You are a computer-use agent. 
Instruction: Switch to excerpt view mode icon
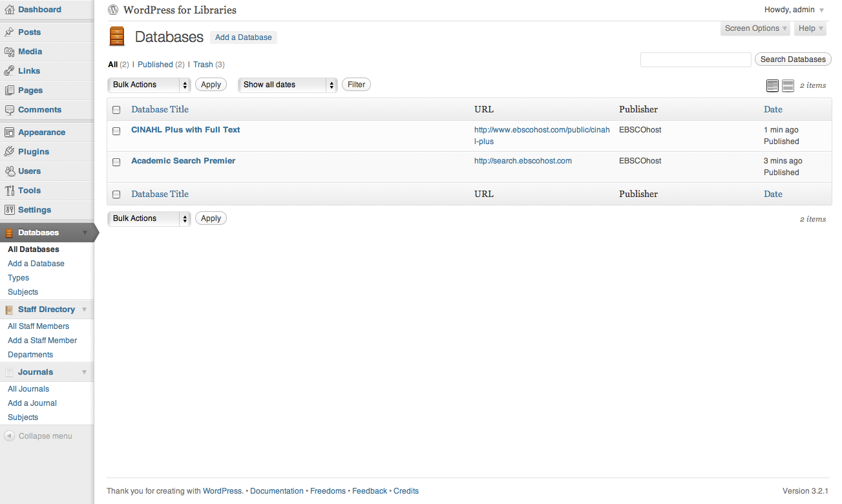pyautogui.click(x=788, y=85)
